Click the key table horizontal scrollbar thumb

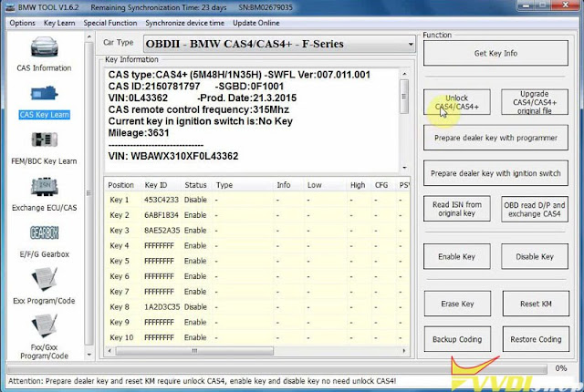tap(194, 351)
